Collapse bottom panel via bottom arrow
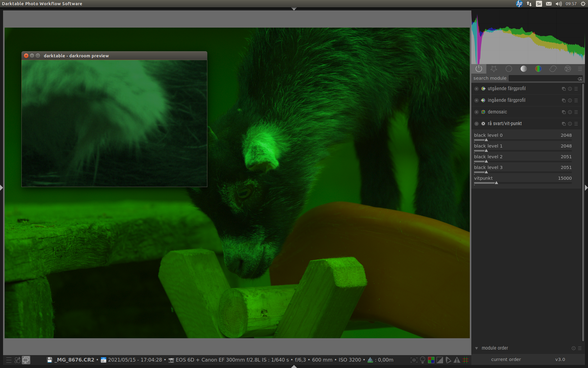The width and height of the screenshot is (588, 368). tap(294, 366)
